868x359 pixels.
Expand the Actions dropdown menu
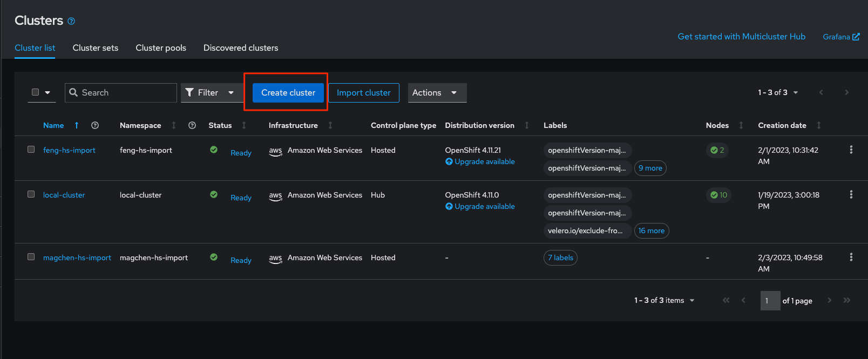pos(437,93)
